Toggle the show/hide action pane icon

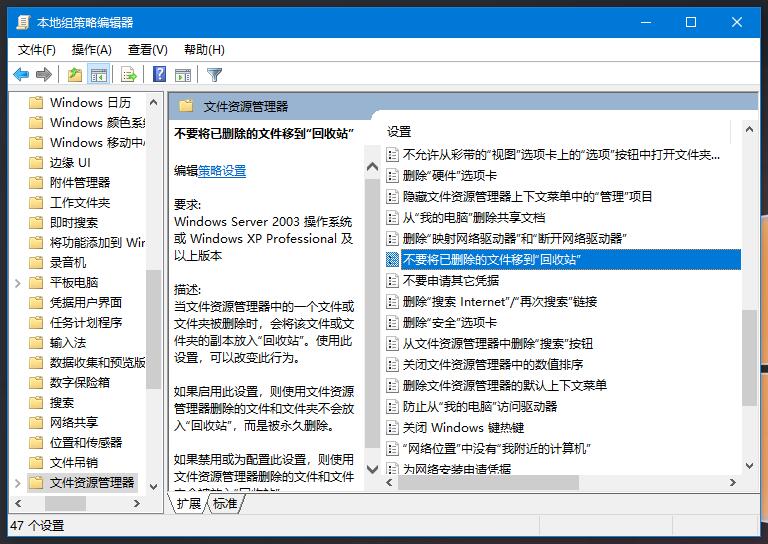pos(183,74)
